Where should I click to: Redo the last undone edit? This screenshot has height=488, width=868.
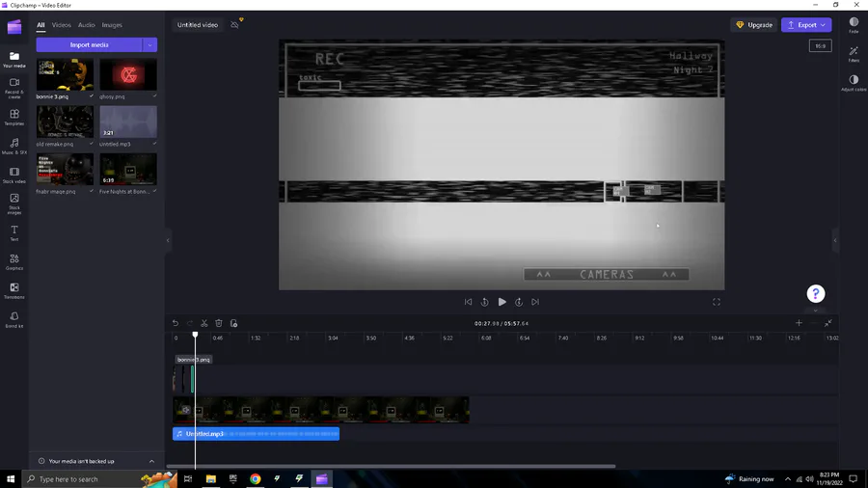click(x=190, y=323)
